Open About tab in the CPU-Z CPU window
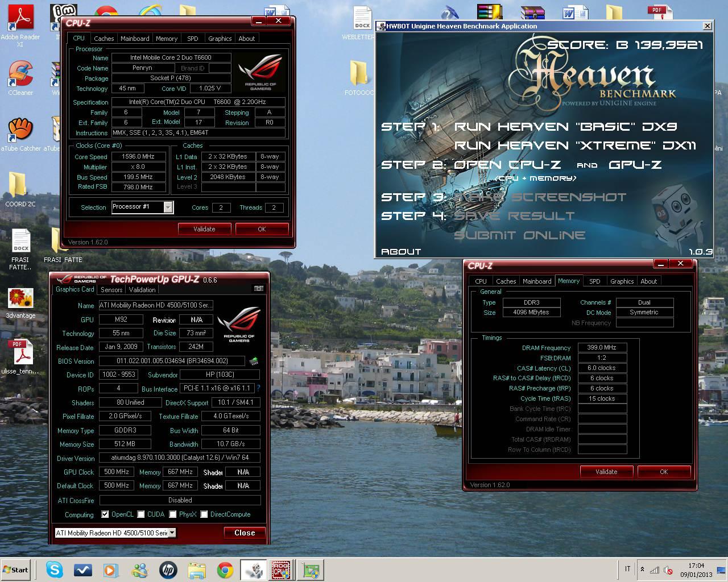Image resolution: width=728 pixels, height=582 pixels. coord(246,39)
